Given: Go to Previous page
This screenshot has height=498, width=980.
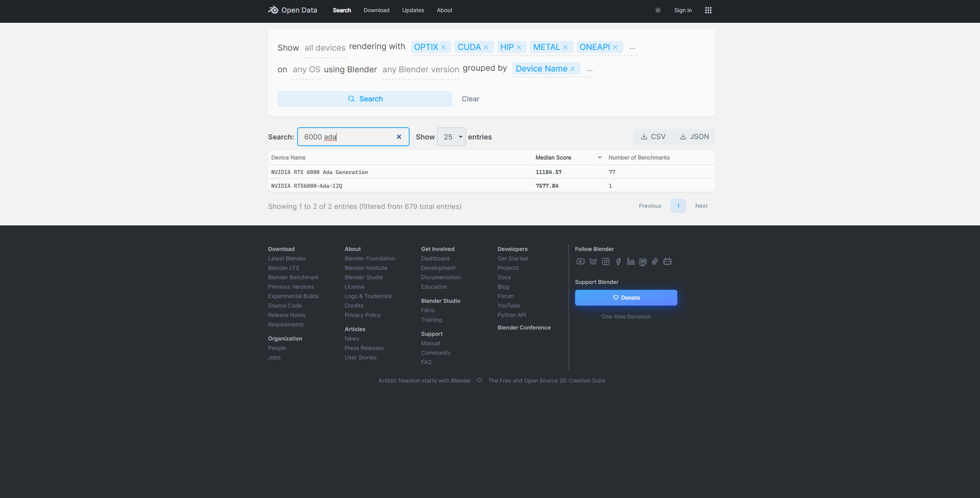Looking at the screenshot, I should coord(650,206).
